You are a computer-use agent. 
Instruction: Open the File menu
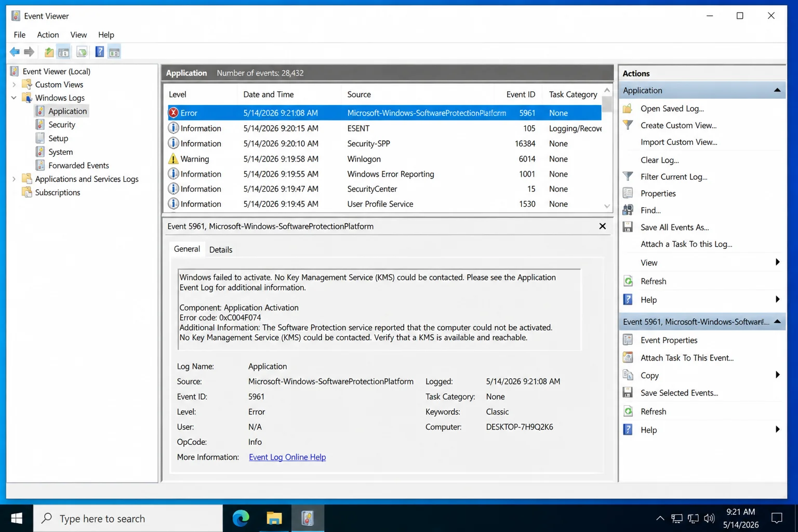20,35
